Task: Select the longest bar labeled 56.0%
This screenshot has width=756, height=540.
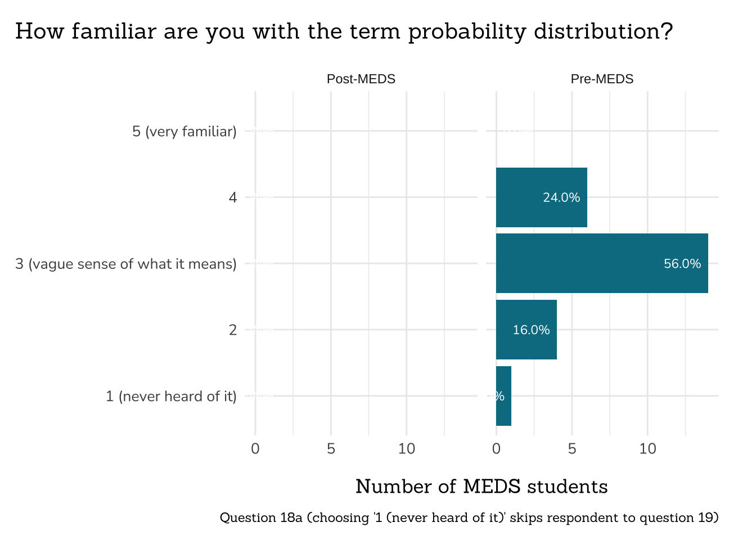Action: pyautogui.click(x=601, y=263)
